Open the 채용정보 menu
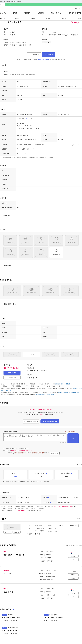The width and height of the screenshot is (82, 644). pos(14,13)
